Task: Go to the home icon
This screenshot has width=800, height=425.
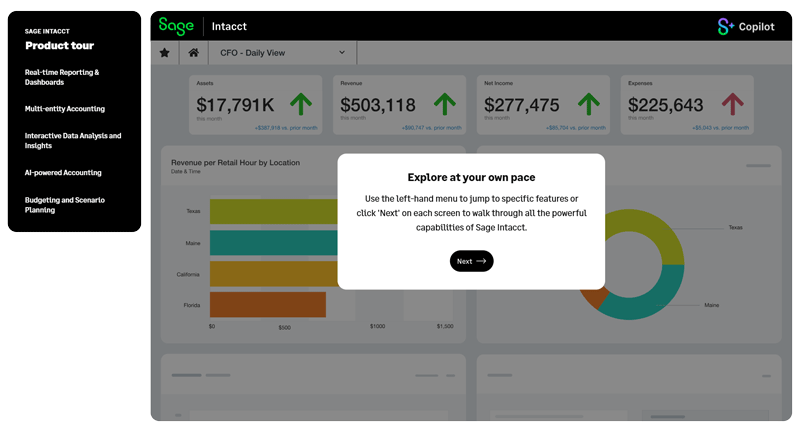Action: click(193, 53)
